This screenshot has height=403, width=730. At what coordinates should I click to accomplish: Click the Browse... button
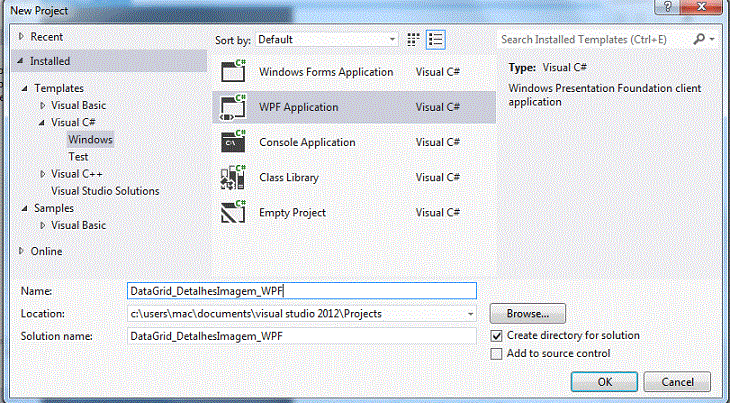pyautogui.click(x=527, y=314)
